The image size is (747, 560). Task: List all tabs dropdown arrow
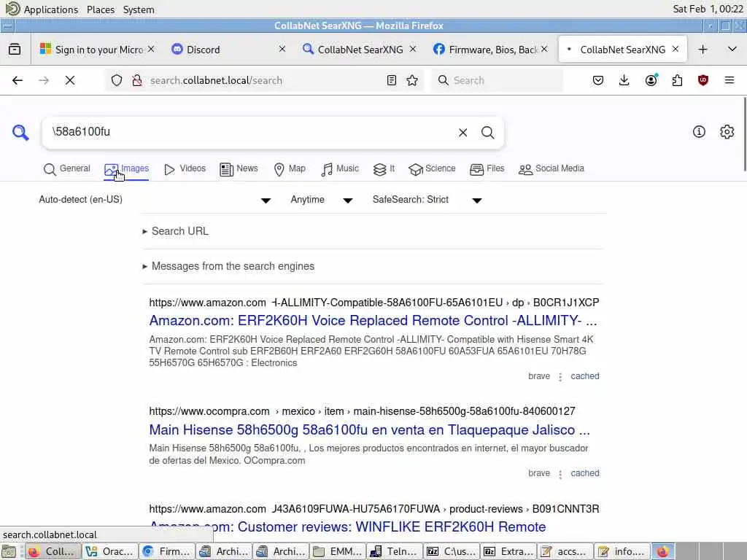click(732, 49)
